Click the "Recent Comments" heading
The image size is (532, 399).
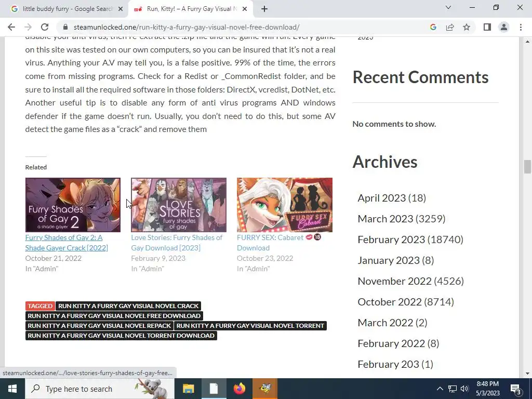click(420, 77)
